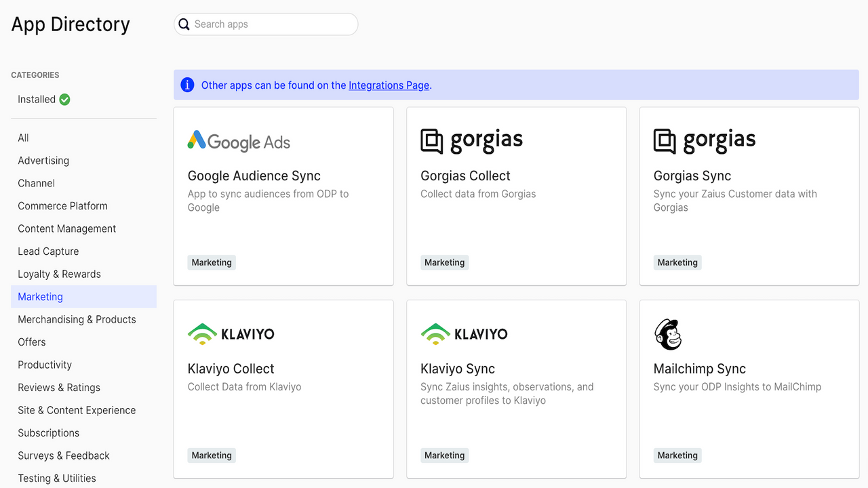Image resolution: width=868 pixels, height=488 pixels.
Task: Click 'Sync your ODP Insights to MailChimp' text
Action: click(737, 387)
